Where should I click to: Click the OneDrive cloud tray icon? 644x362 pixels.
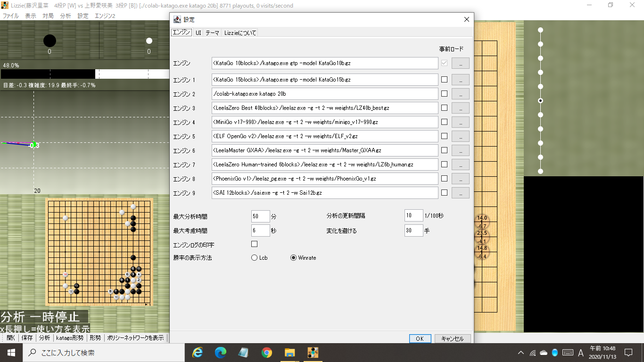point(544,352)
